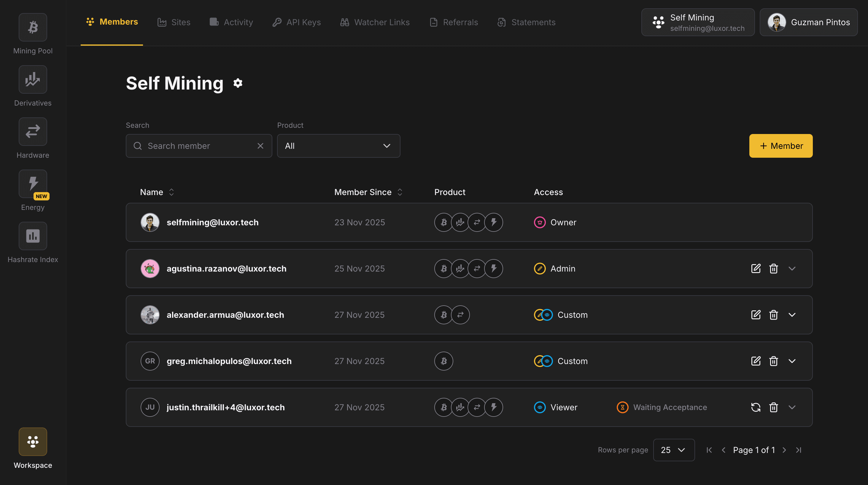Click the Workspace icon at sidebar bottom
The height and width of the screenshot is (485, 868).
(33, 441)
